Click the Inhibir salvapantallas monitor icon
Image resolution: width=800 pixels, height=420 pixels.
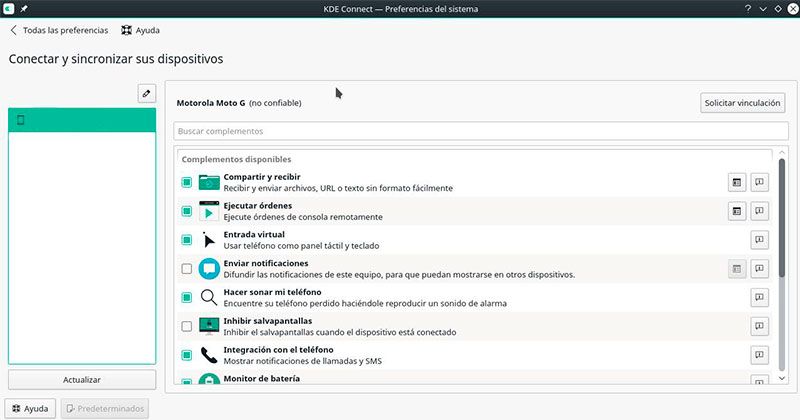(x=209, y=327)
